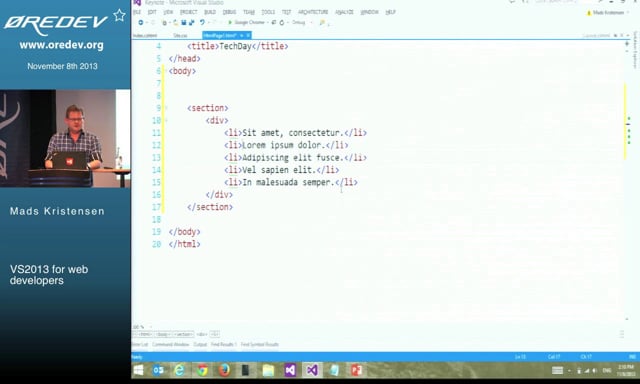Collapse the div element outline toggle
This screenshot has width=640, height=384.
[166, 120]
